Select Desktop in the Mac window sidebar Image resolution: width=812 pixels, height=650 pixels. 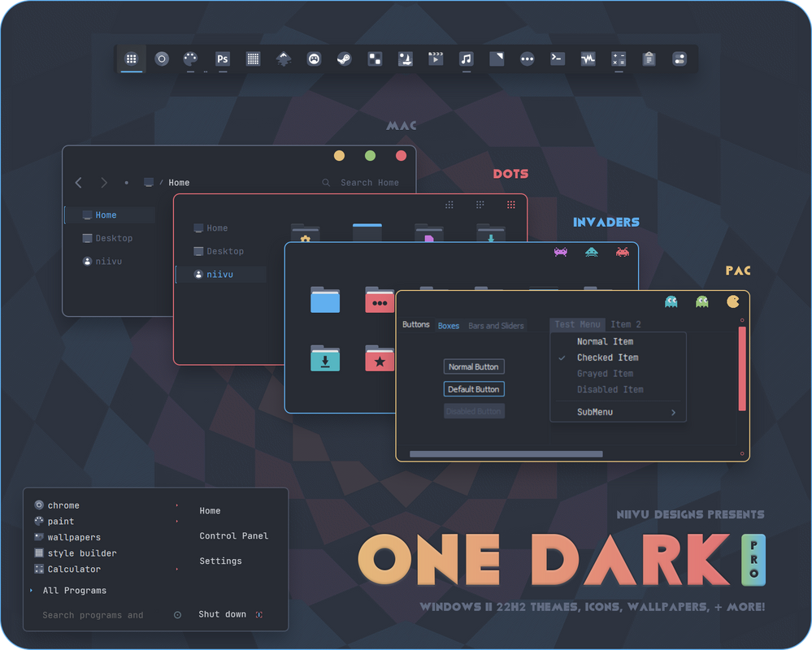pos(110,238)
